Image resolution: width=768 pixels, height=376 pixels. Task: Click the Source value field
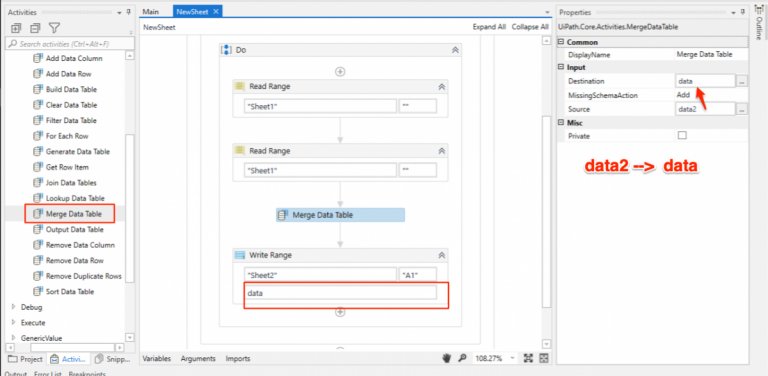[x=705, y=109]
